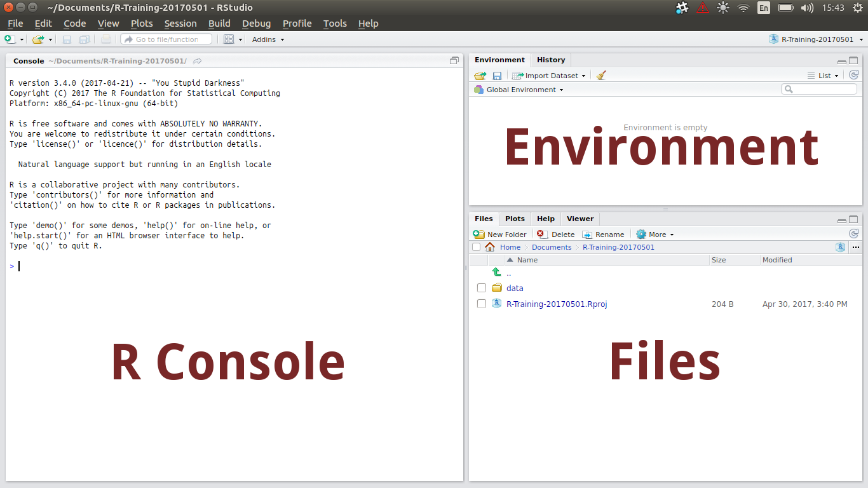Screen dimensions: 868x488
Task: Switch to the History tab
Action: coord(550,60)
